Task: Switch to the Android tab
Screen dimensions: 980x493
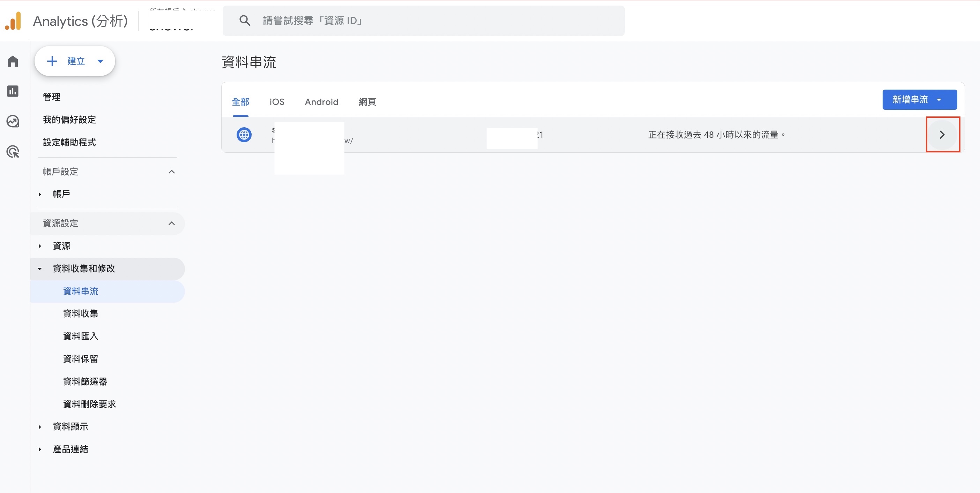Action: [321, 102]
